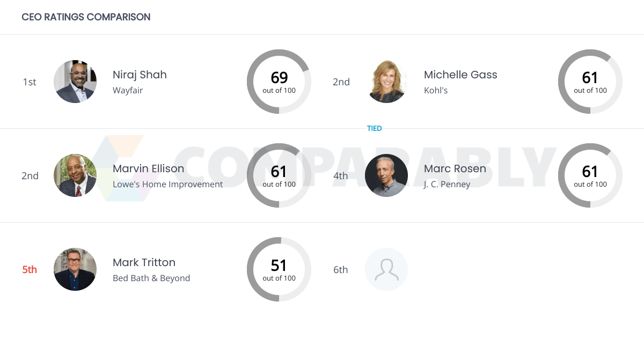Viewport: 644px width, 338px height.
Task: Open Niraj Shah's CEO profile
Action: pos(140,75)
